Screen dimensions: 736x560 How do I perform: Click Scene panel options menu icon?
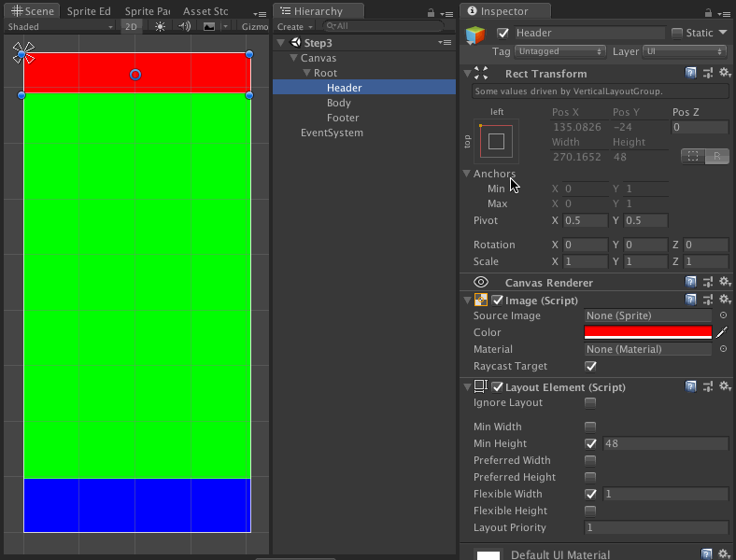[260, 14]
